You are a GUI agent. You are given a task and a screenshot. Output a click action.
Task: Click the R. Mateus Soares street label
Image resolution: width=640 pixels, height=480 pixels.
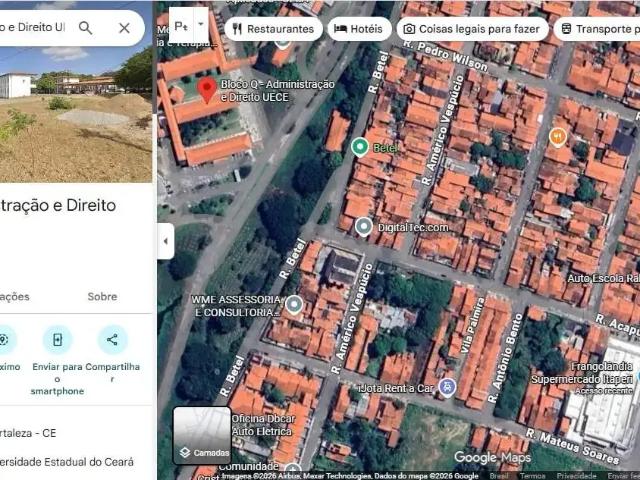point(572,446)
